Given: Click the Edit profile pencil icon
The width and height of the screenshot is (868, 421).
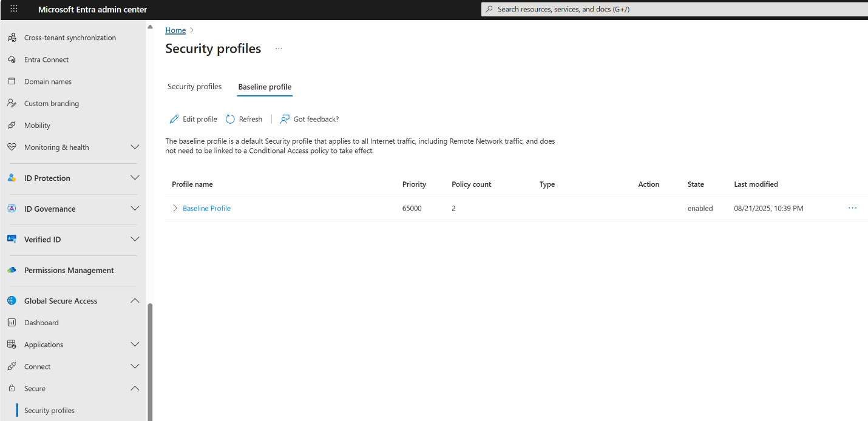Looking at the screenshot, I should [174, 119].
